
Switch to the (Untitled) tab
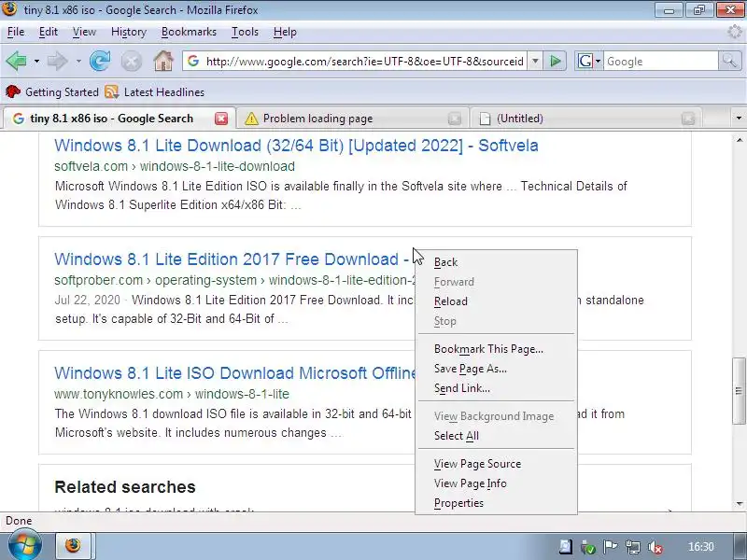[x=586, y=119]
